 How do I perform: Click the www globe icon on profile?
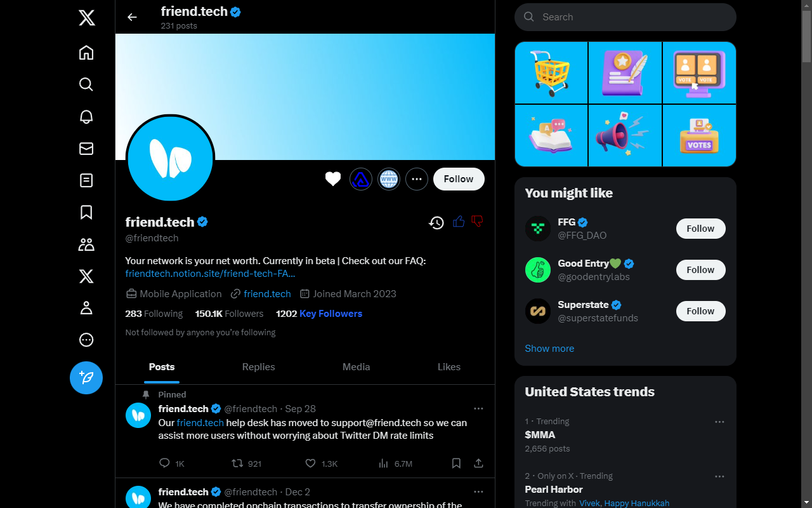[x=389, y=179]
